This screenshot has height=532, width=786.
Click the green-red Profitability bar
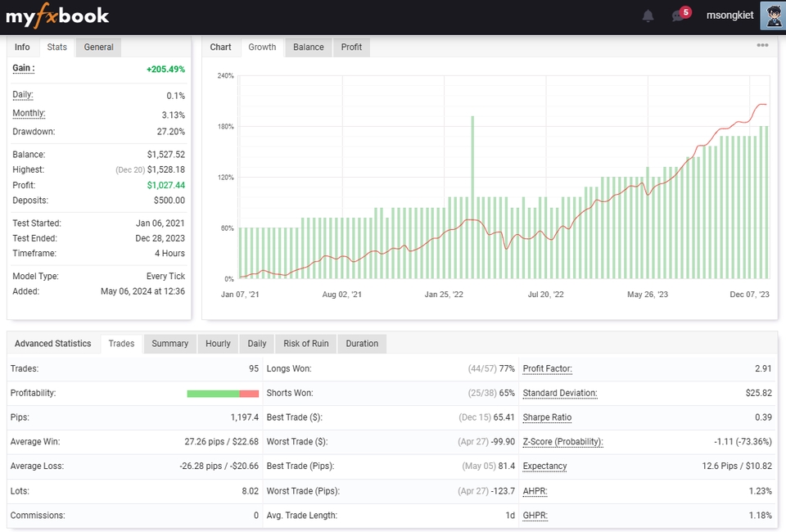(223, 394)
